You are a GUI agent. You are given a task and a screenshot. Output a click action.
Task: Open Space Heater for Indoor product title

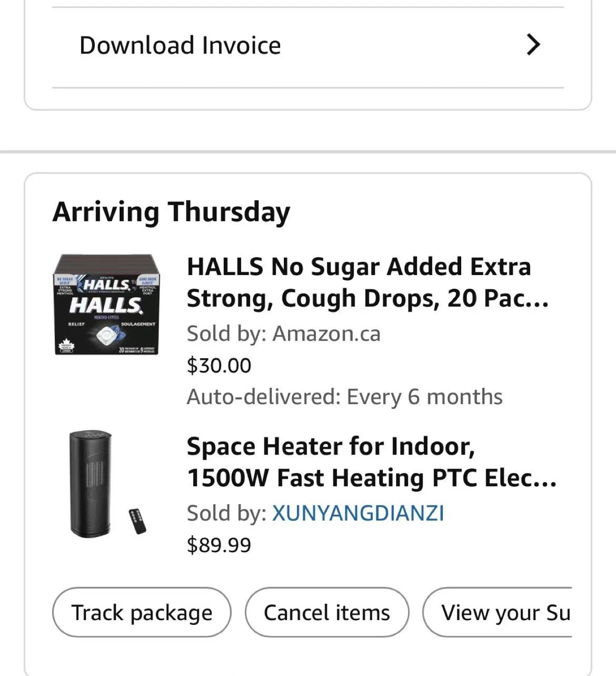pyautogui.click(x=372, y=462)
